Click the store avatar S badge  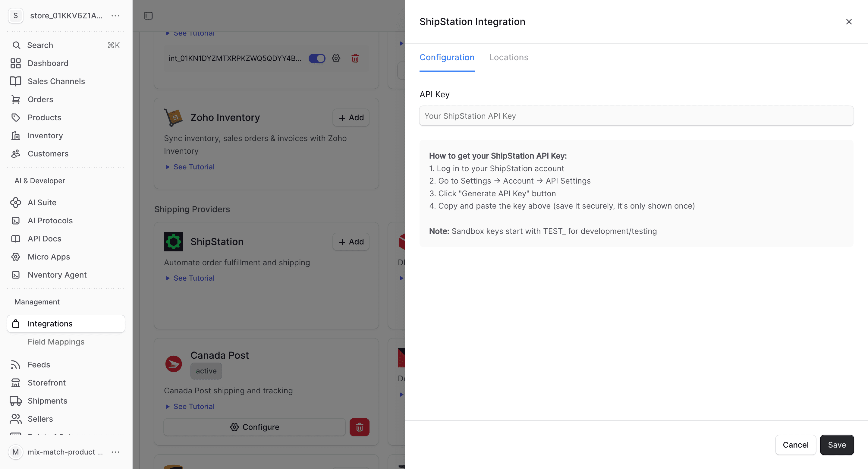point(15,16)
